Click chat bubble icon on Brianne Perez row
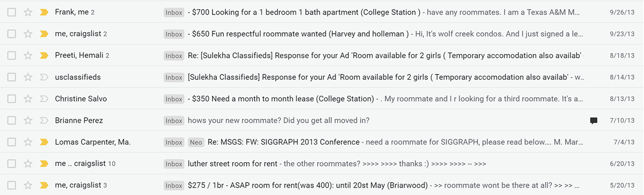 [594, 121]
